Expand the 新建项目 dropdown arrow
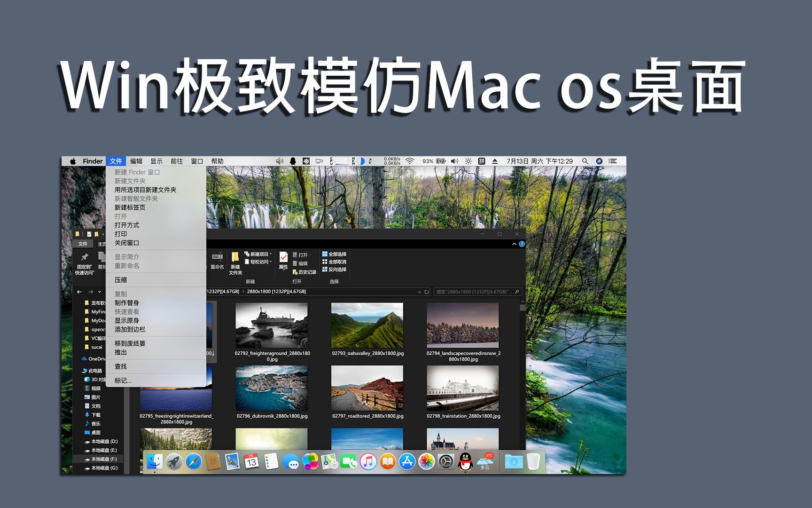 tap(271, 254)
